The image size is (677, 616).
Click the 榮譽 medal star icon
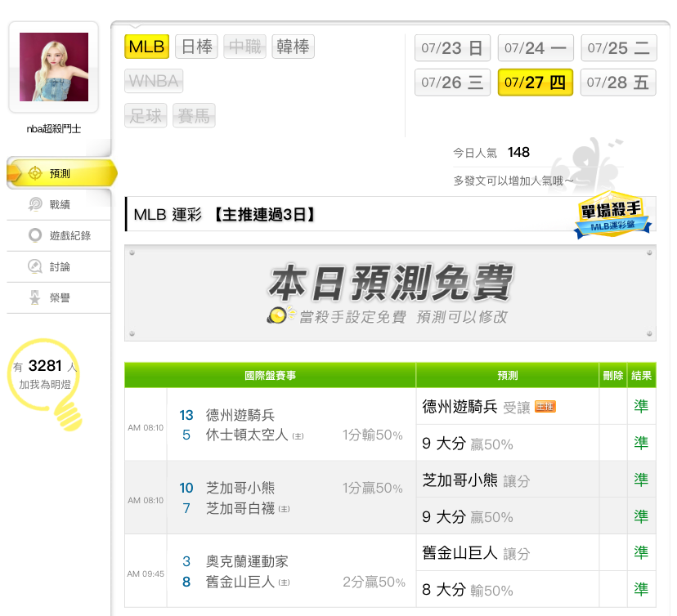[x=35, y=297]
